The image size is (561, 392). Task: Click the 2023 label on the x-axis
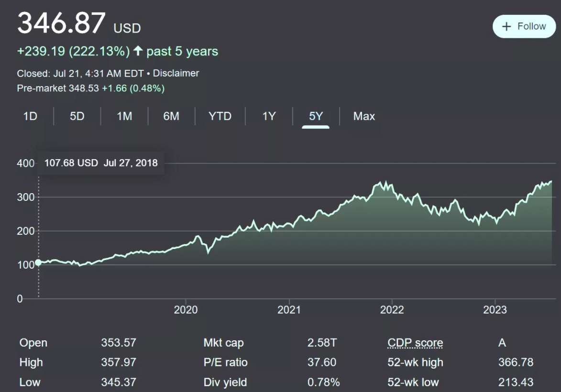click(x=495, y=310)
